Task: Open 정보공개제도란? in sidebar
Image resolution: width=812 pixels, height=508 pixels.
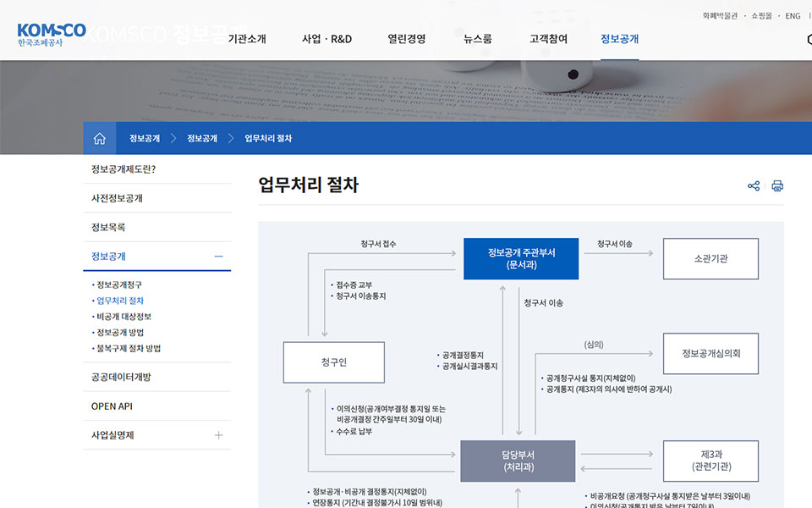Action: point(123,168)
